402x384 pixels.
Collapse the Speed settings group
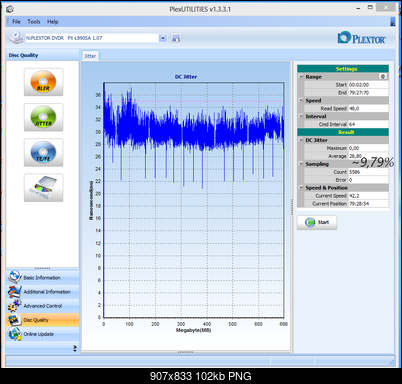[301, 100]
